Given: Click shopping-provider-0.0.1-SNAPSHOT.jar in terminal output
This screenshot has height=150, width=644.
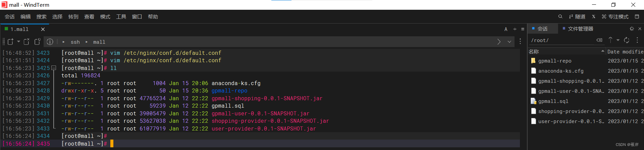Looking at the screenshot, I should pyautogui.click(x=270, y=121).
